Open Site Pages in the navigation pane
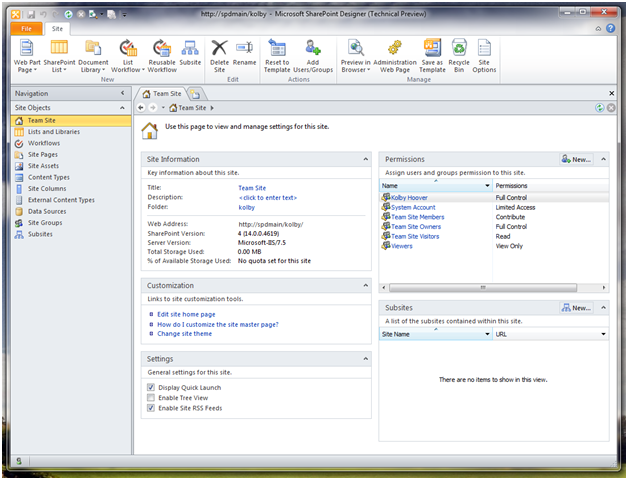 (42, 155)
